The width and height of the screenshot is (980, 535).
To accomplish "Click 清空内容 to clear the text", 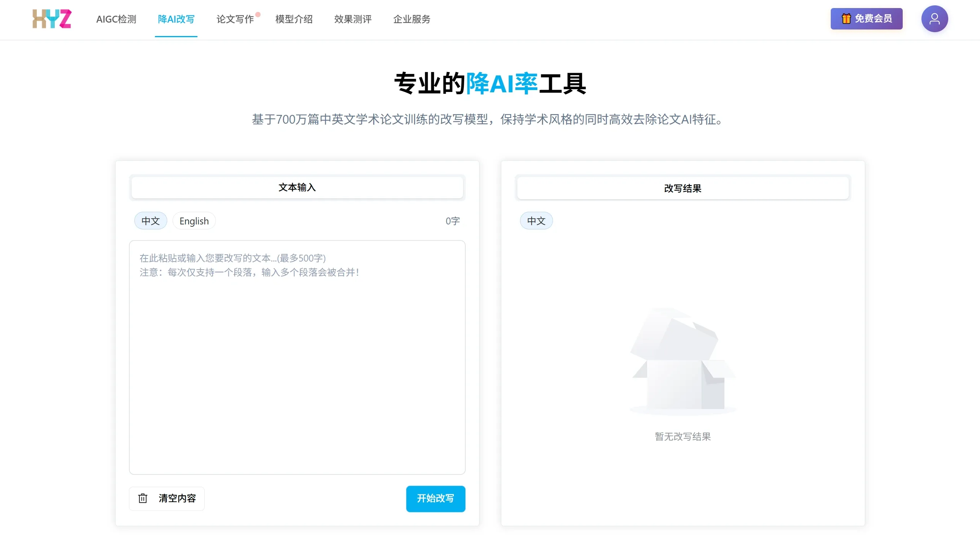I will pos(177,498).
